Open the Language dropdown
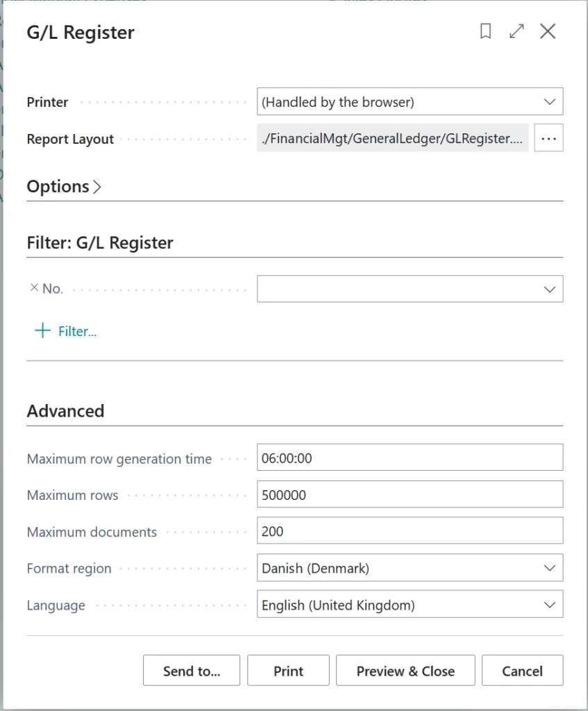Image resolution: width=588 pixels, height=711 pixels. pos(549,604)
